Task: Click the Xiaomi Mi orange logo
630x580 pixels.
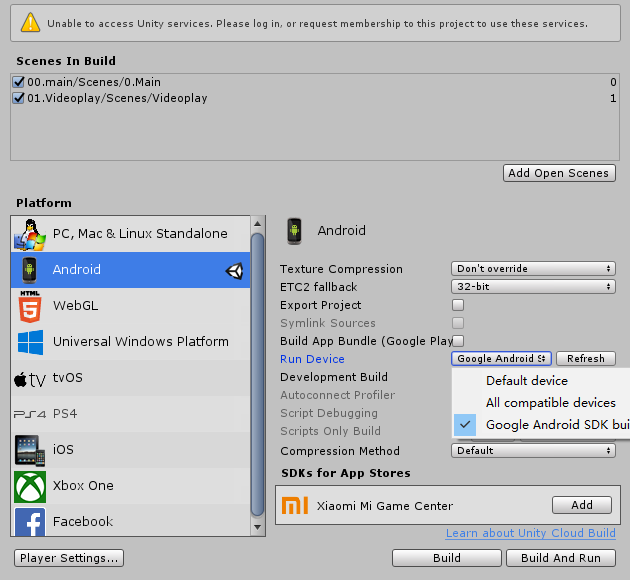Action: pos(295,505)
